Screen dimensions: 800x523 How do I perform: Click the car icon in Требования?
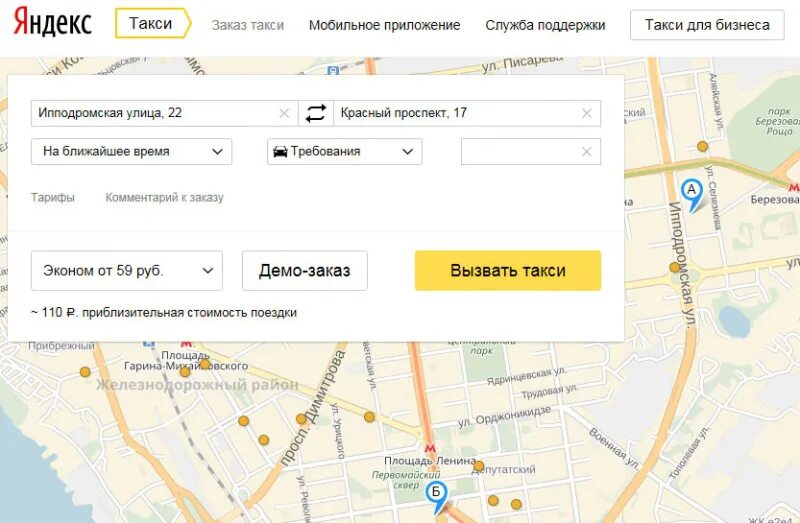point(280,152)
